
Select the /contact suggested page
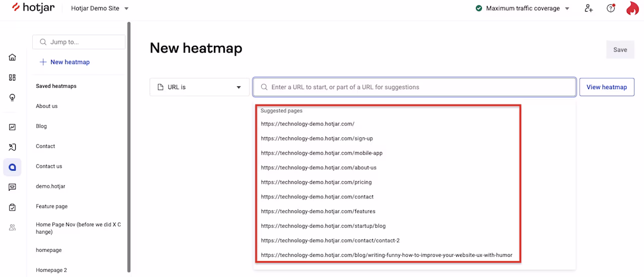[x=317, y=197]
